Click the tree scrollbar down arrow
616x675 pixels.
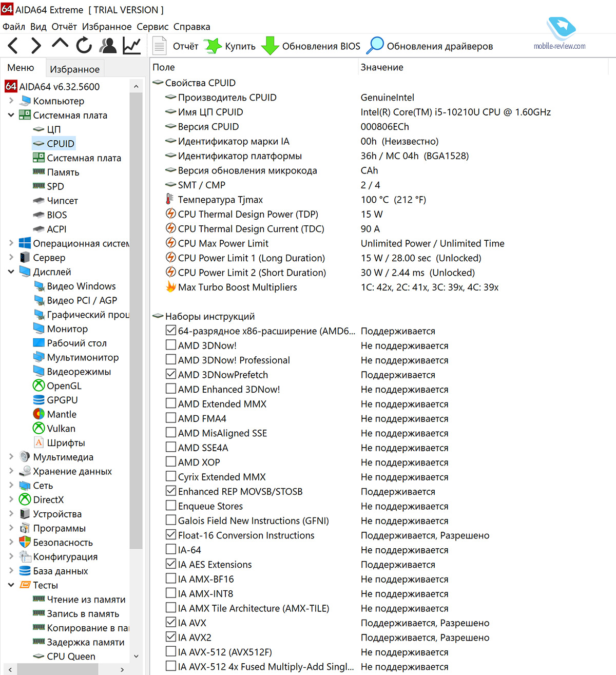(x=136, y=656)
